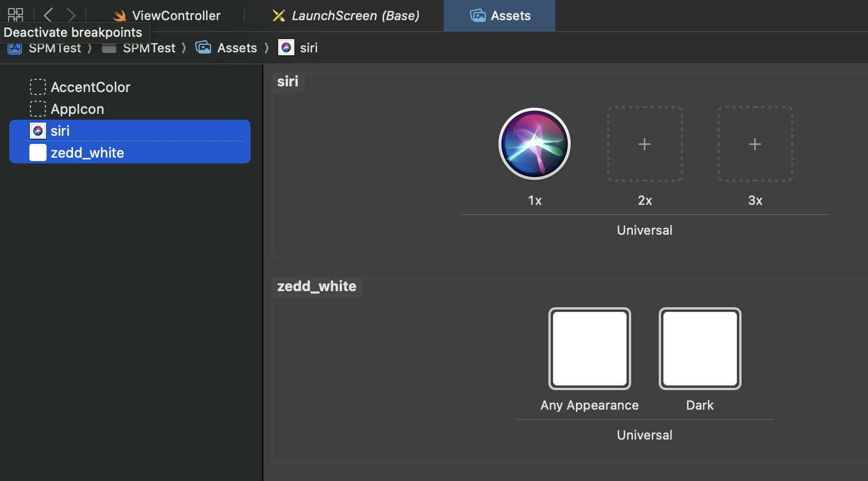This screenshot has height=481, width=868.
Task: Select AppIcon in the asset list
Action: click(130, 109)
